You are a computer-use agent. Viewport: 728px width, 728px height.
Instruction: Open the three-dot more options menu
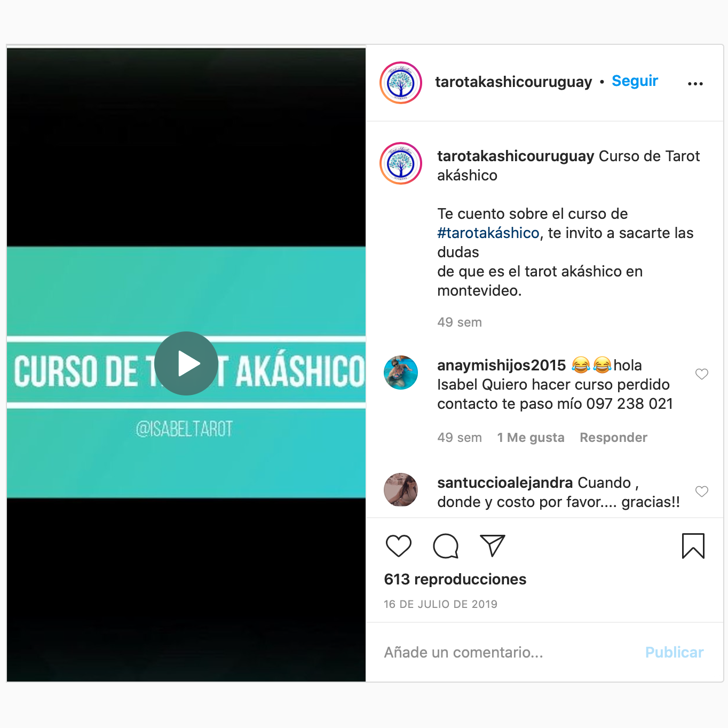coord(695,84)
